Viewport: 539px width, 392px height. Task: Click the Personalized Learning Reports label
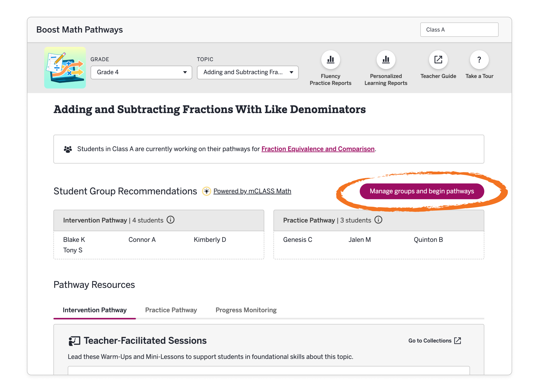point(386,79)
